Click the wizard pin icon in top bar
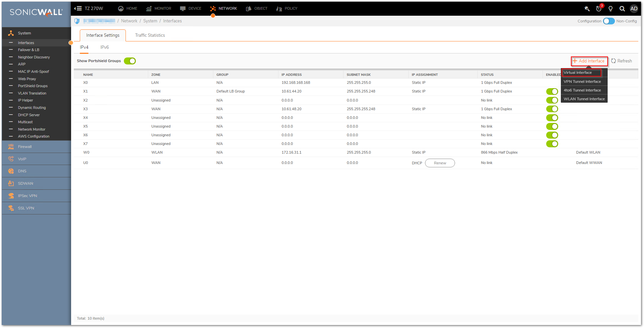Screen dimensions: 644x328 click(587, 9)
